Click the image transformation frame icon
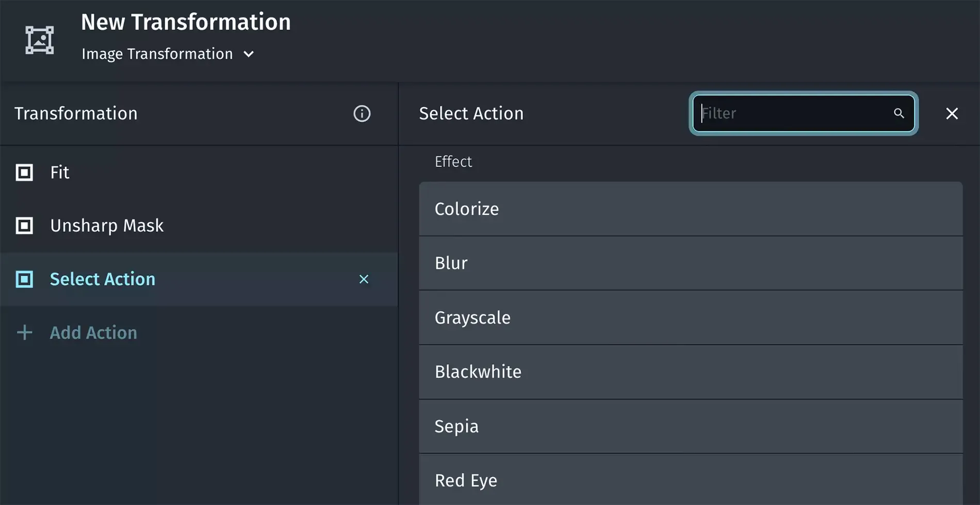Screen dimensions: 980x505 pos(40,40)
